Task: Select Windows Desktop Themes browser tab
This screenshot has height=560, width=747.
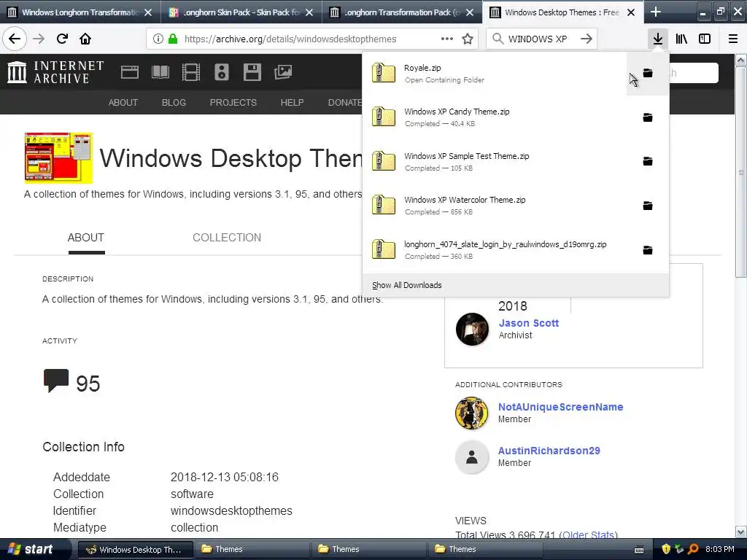Action: (562, 12)
